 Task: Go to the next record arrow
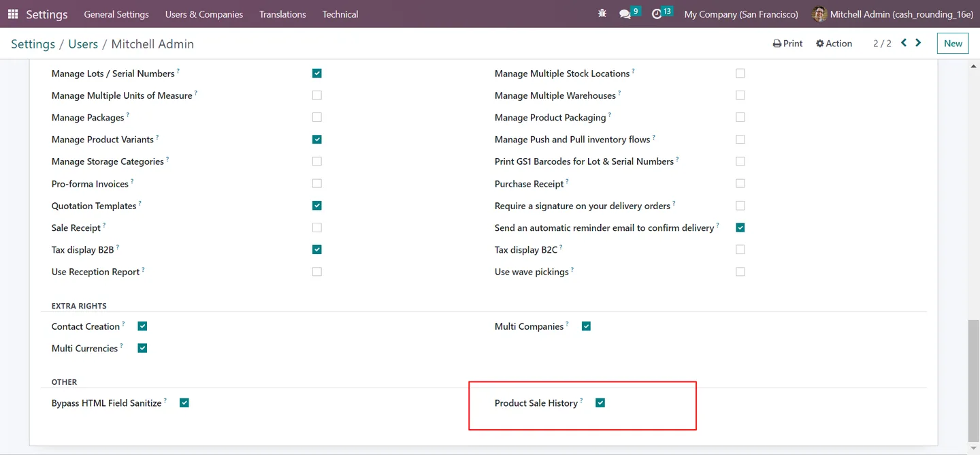coord(918,43)
